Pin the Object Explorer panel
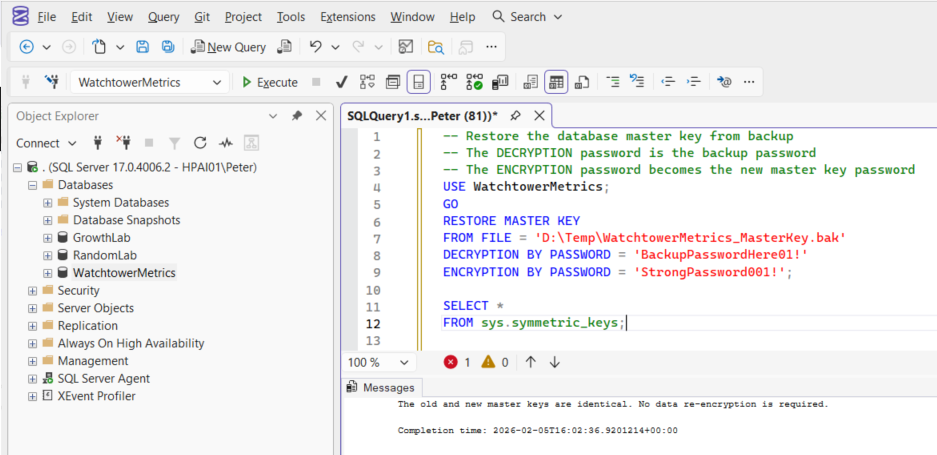The image size is (937, 455). pyautogui.click(x=297, y=116)
